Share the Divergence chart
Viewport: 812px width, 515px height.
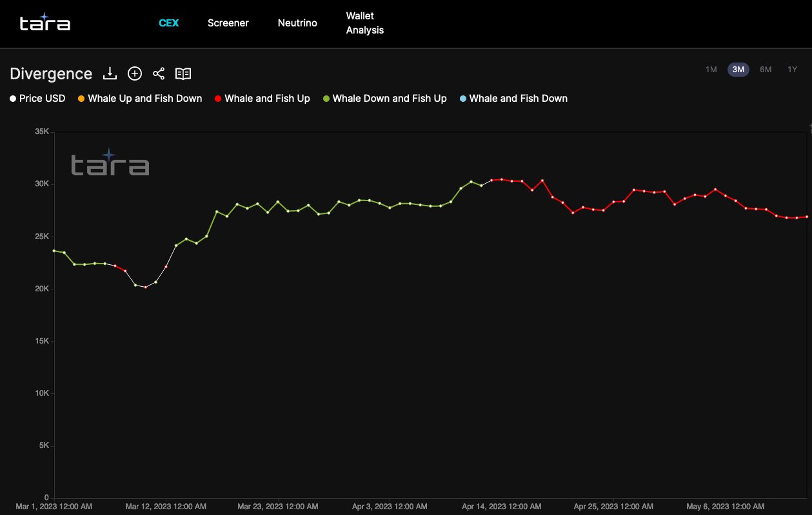click(159, 73)
